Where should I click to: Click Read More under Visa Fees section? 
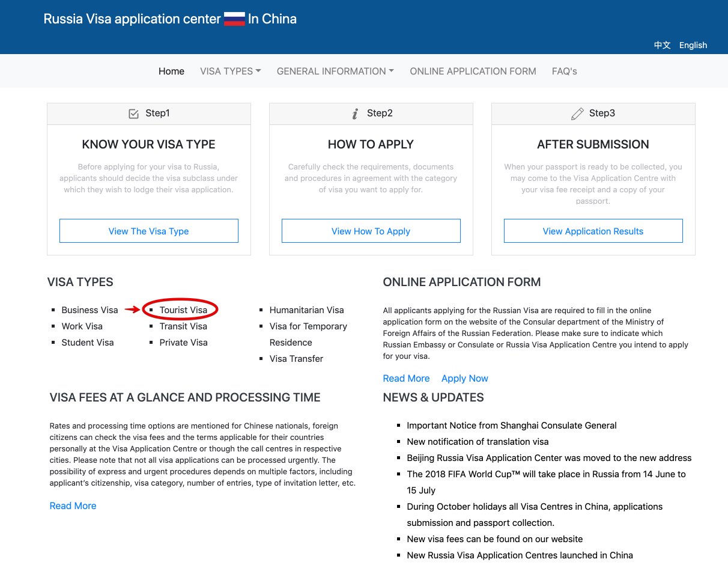[73, 506]
